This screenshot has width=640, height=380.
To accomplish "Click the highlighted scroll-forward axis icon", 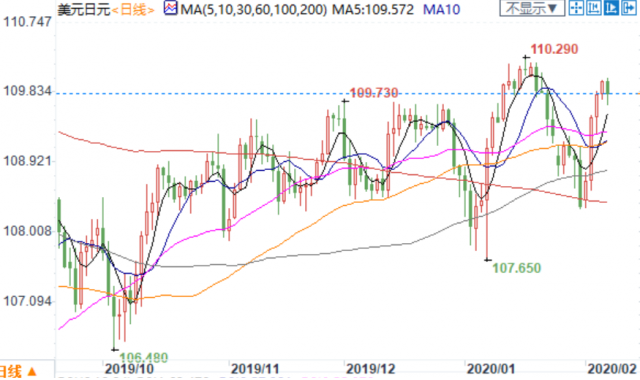I will click(x=611, y=8).
